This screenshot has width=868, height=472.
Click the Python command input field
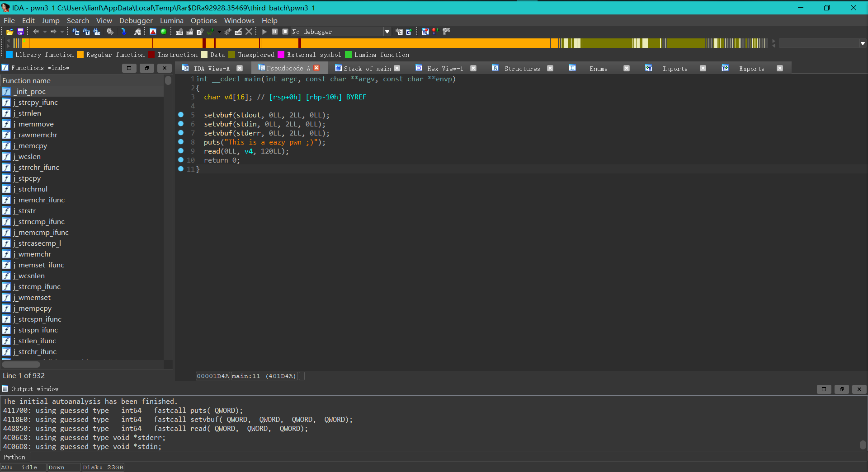click(x=448, y=457)
